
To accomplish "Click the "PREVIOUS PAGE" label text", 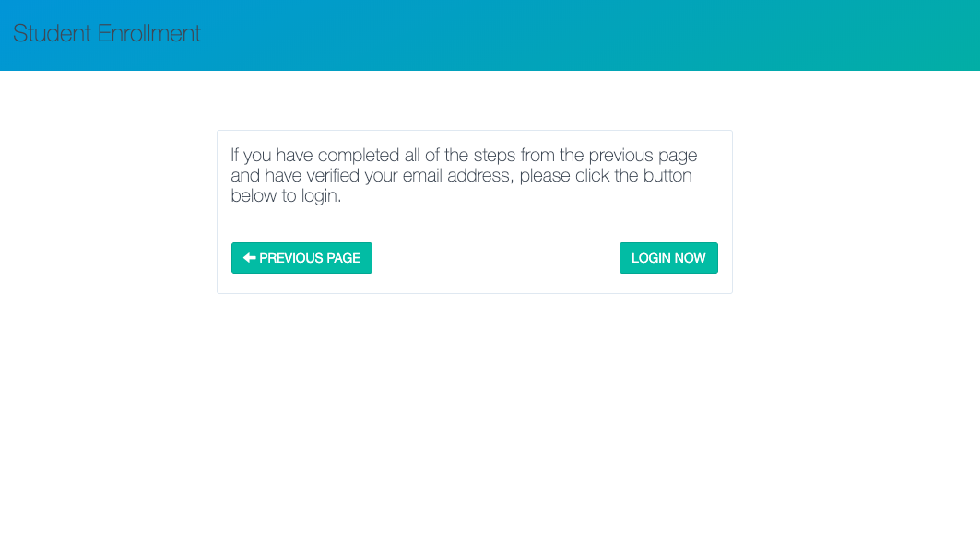I will [x=310, y=258].
